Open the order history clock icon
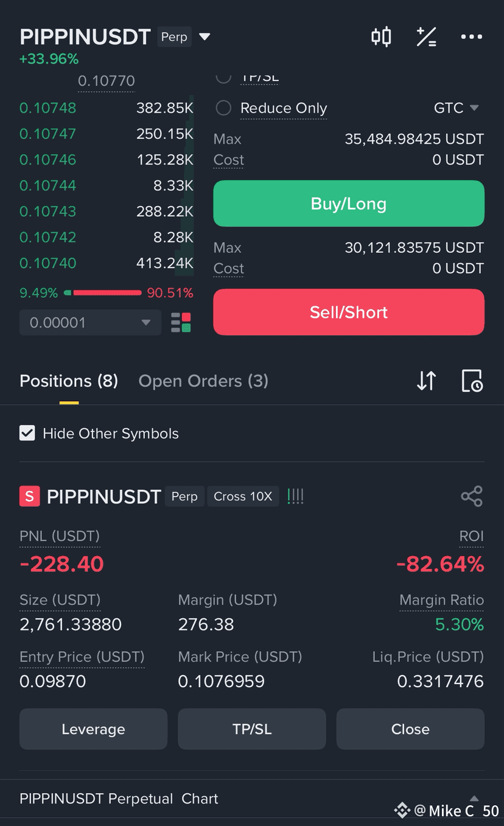Screen dimensions: 504x826 tap(472, 381)
